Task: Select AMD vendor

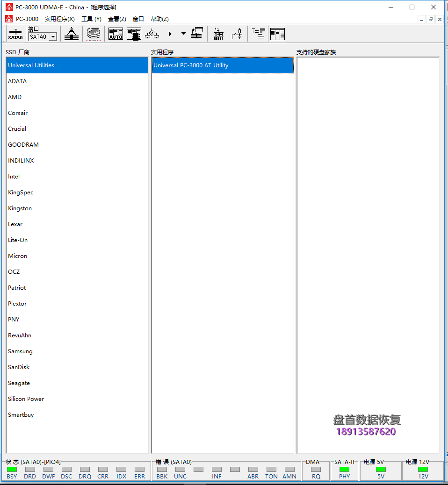Action: (77, 97)
